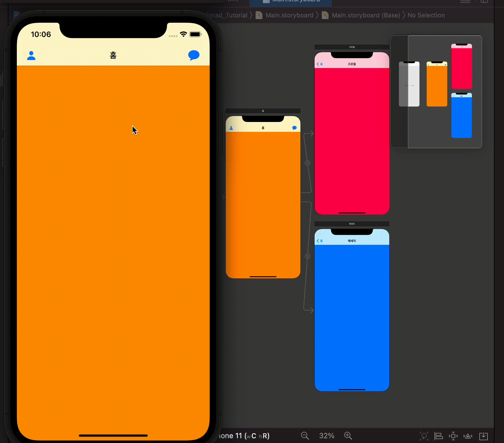Click the title bar above the 프로필 scene

point(352,47)
